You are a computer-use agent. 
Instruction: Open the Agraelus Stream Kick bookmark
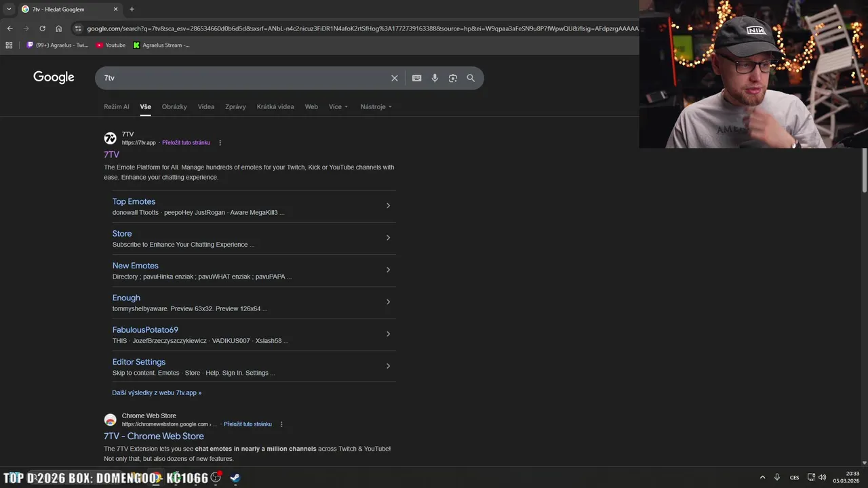tap(161, 45)
